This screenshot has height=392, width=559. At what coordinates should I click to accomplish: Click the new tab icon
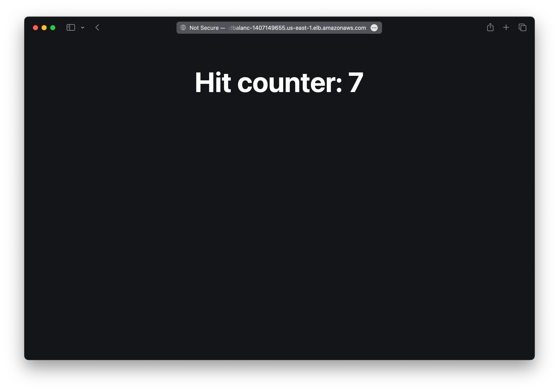(506, 28)
